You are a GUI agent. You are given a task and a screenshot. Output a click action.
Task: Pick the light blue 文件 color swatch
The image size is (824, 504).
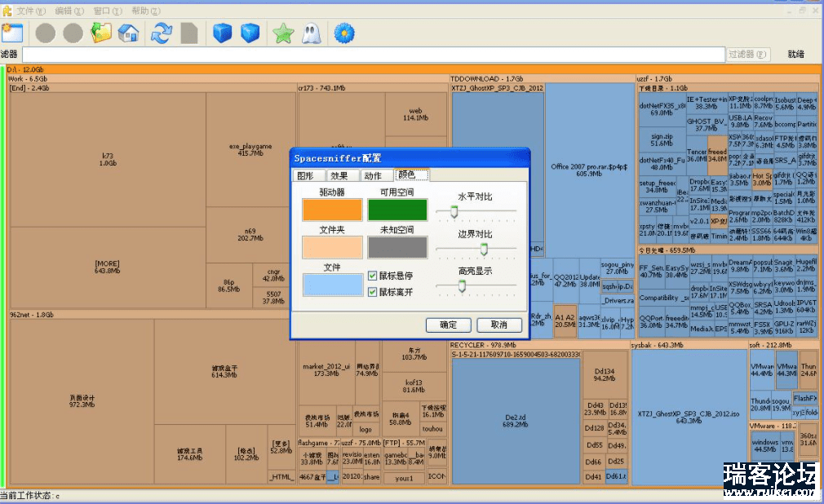click(x=332, y=285)
